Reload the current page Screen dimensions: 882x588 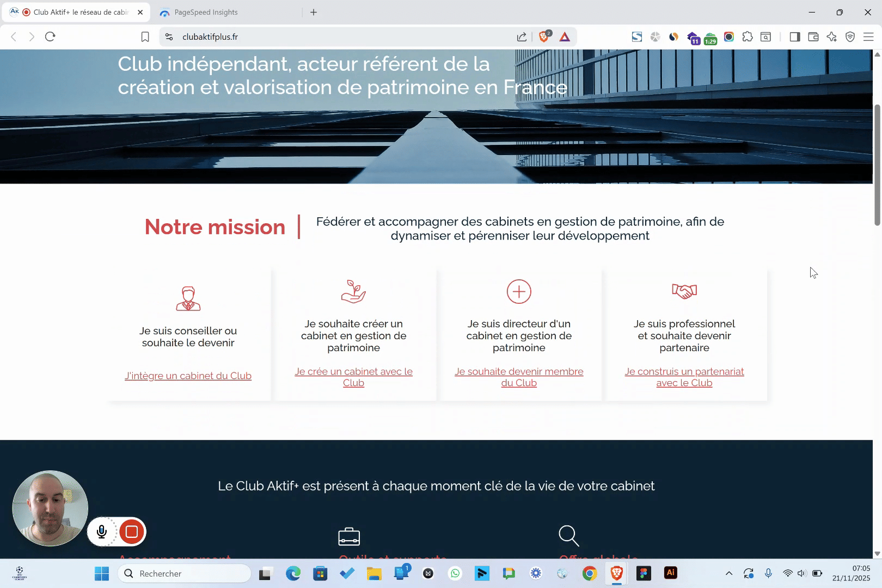pyautogui.click(x=50, y=36)
